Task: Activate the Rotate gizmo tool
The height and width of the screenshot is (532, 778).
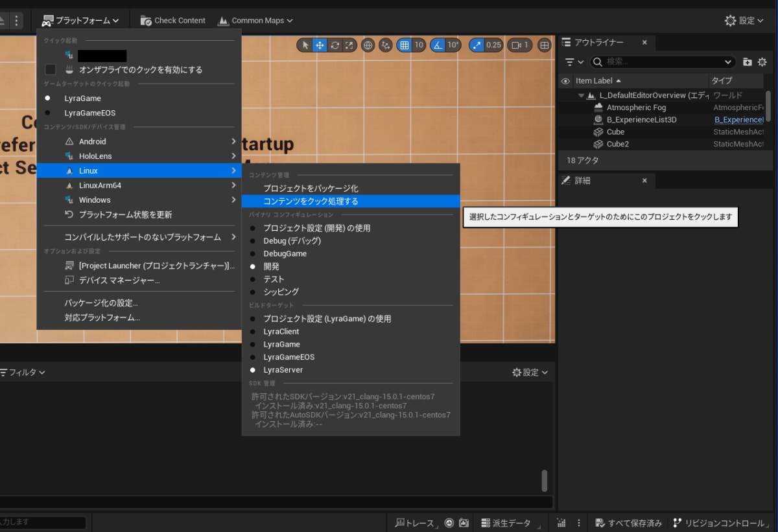Action: [x=335, y=45]
